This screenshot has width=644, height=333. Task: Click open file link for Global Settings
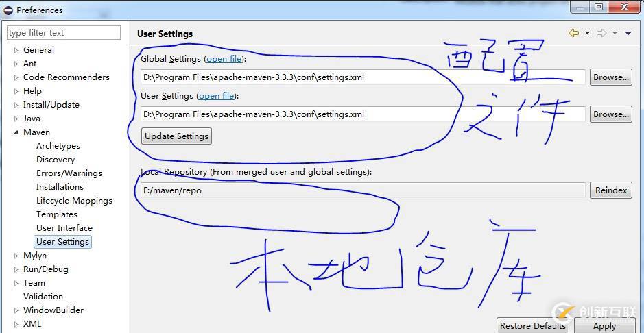224,59
